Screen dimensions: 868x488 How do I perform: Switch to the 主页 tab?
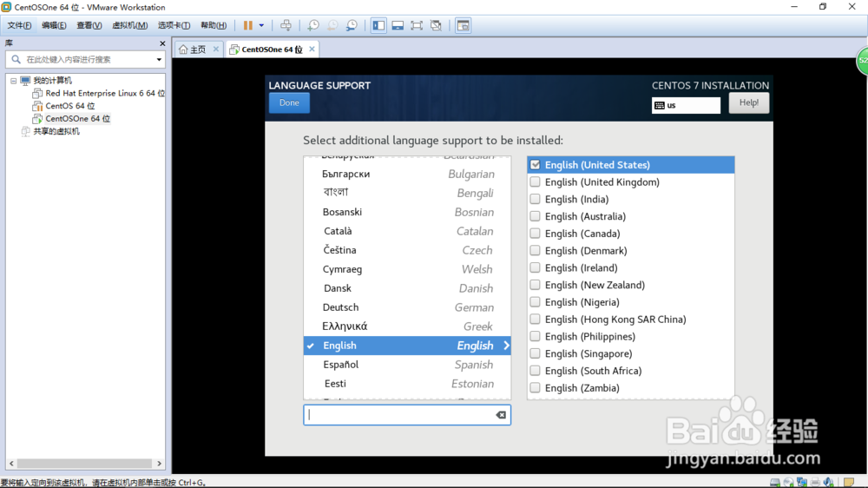click(x=198, y=49)
